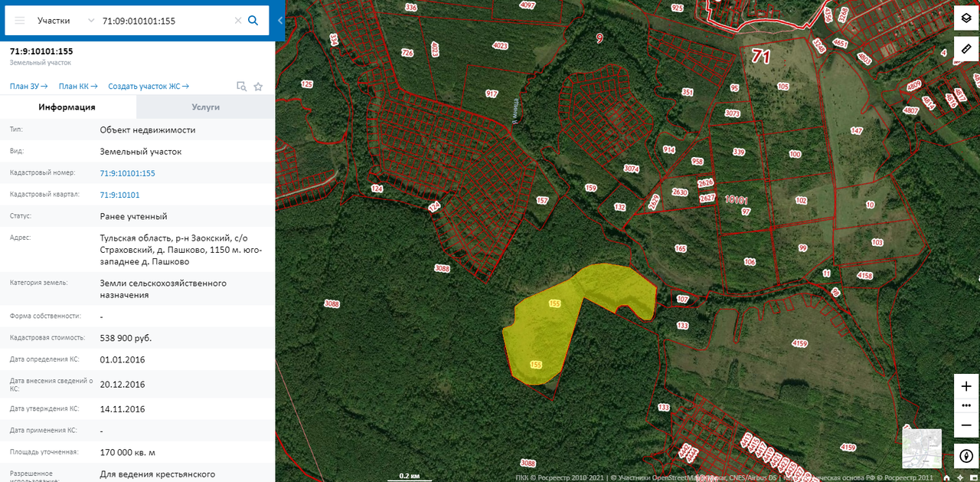This screenshot has width=980, height=482.
Task: Click the find-on-map document search icon
Action: [x=241, y=87]
